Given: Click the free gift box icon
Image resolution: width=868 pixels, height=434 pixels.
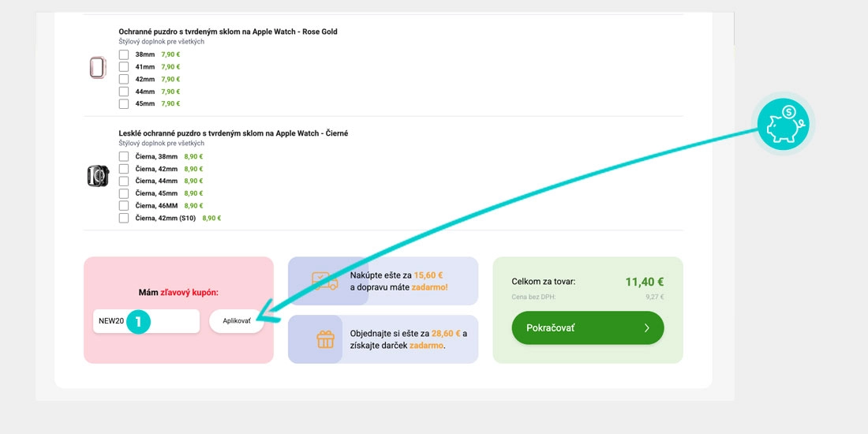Looking at the screenshot, I should [325, 339].
